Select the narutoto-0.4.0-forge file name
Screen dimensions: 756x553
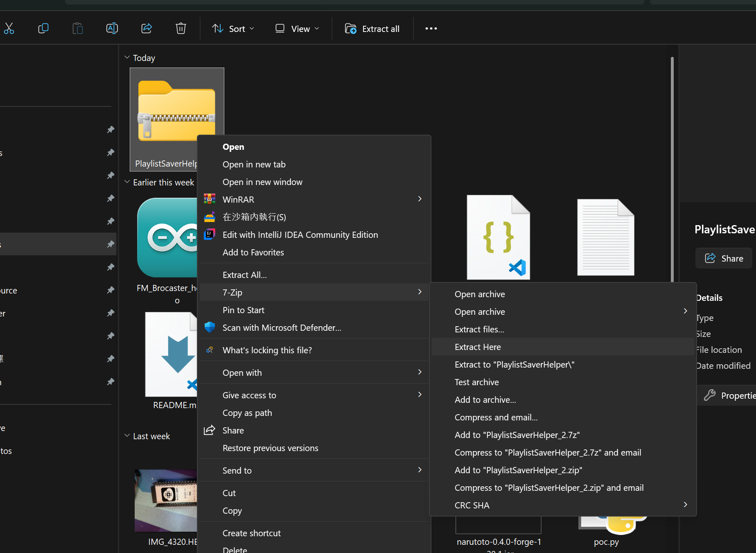499,542
